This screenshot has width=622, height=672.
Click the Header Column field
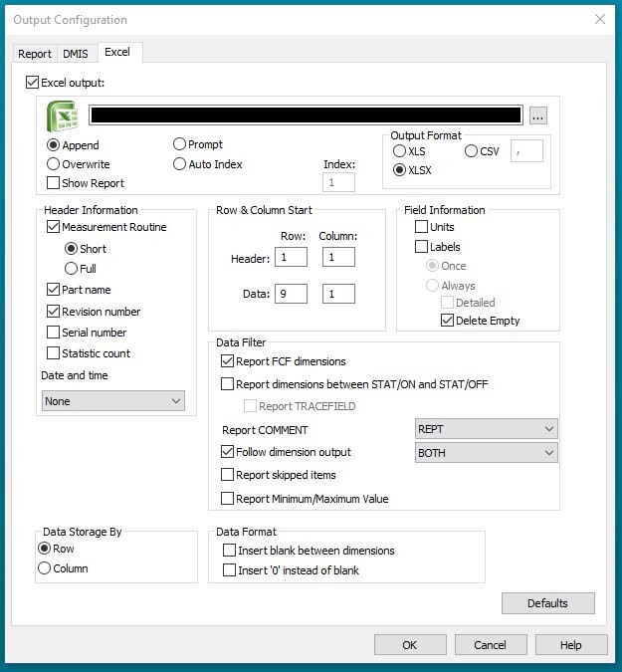[338, 257]
